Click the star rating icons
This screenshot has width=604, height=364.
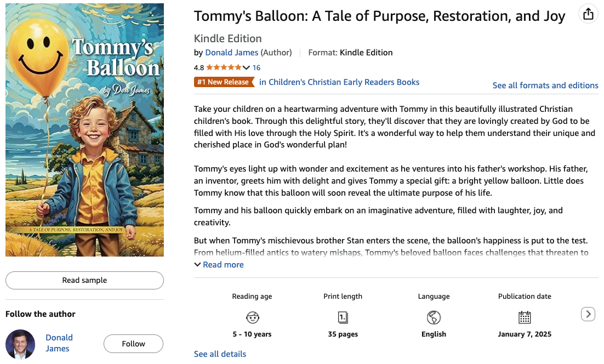224,67
